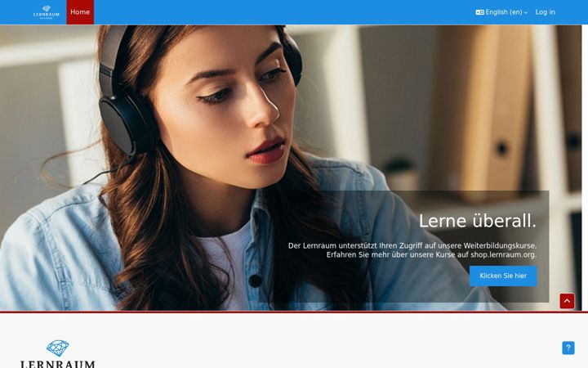The image size is (588, 368).
Task: Click the language icon beside English (en)
Action: (x=479, y=12)
